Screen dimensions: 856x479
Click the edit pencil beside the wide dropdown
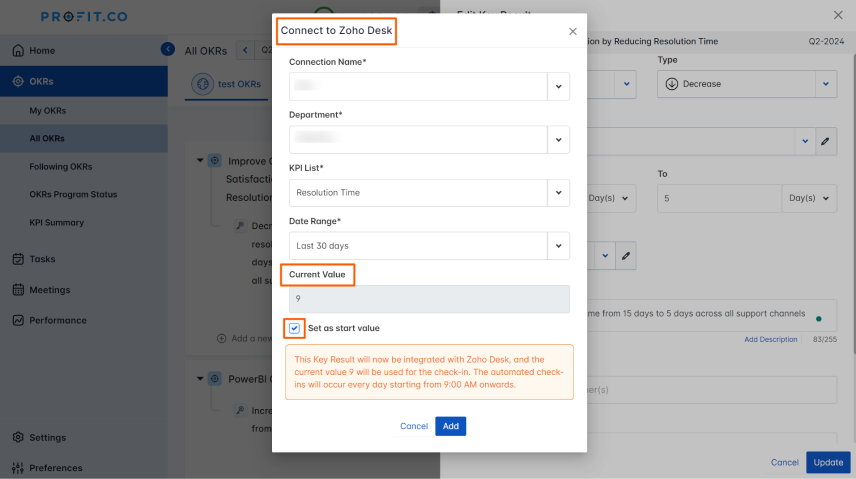pos(825,141)
